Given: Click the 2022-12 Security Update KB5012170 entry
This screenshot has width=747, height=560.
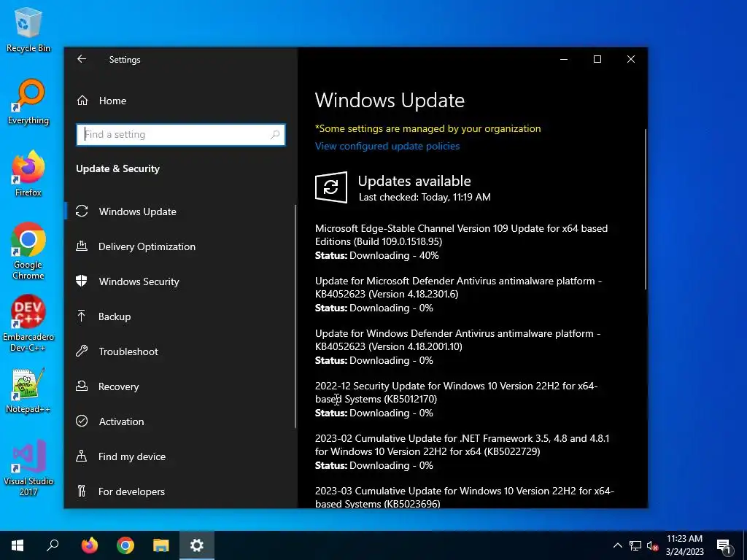Looking at the screenshot, I should 457,399.
